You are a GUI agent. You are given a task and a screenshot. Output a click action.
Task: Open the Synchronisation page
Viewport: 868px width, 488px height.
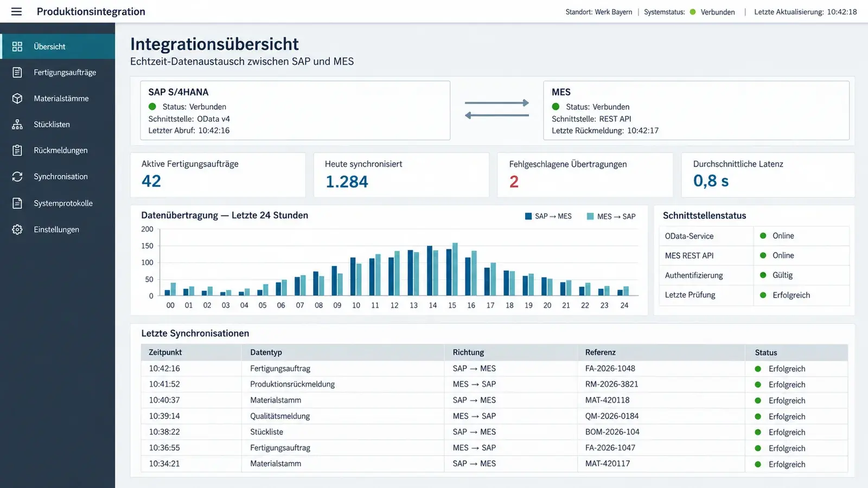(58, 176)
